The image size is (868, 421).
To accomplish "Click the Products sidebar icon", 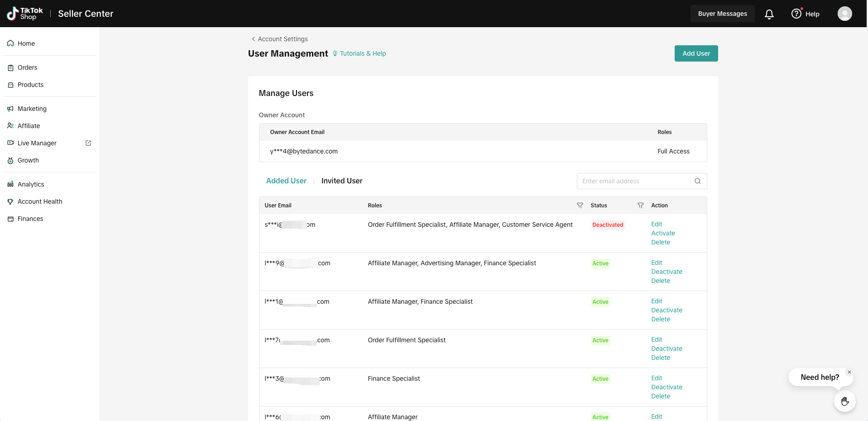I will point(10,85).
